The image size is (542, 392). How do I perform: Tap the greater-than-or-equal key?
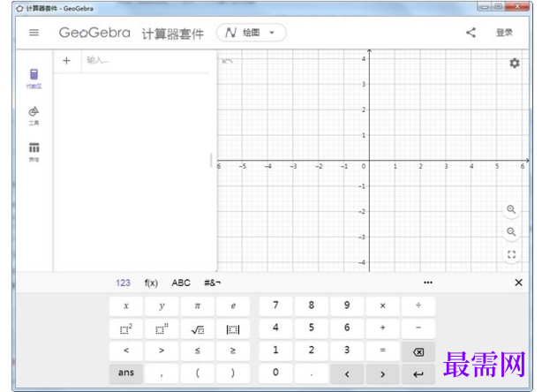(x=233, y=351)
